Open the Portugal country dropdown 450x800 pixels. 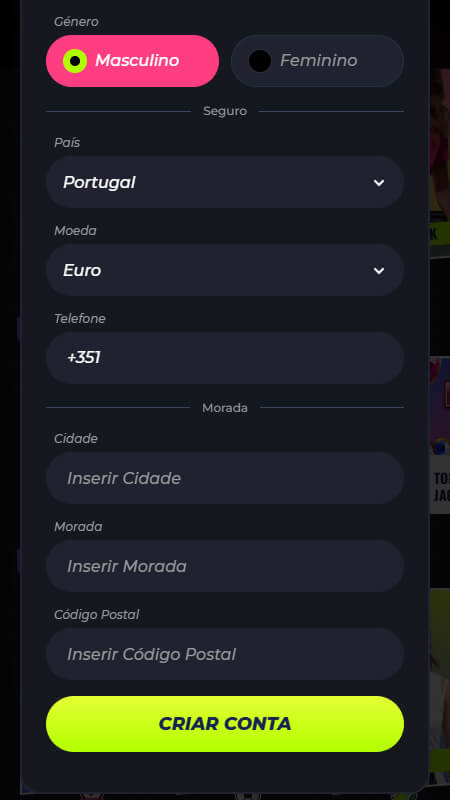[x=225, y=182]
